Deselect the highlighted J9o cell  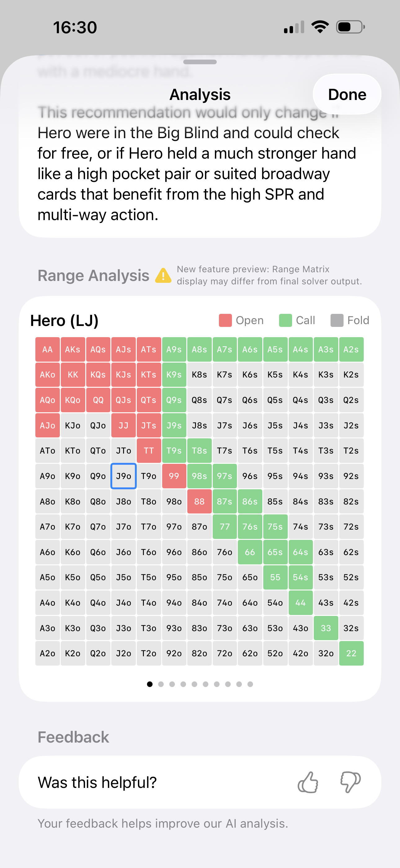click(123, 476)
